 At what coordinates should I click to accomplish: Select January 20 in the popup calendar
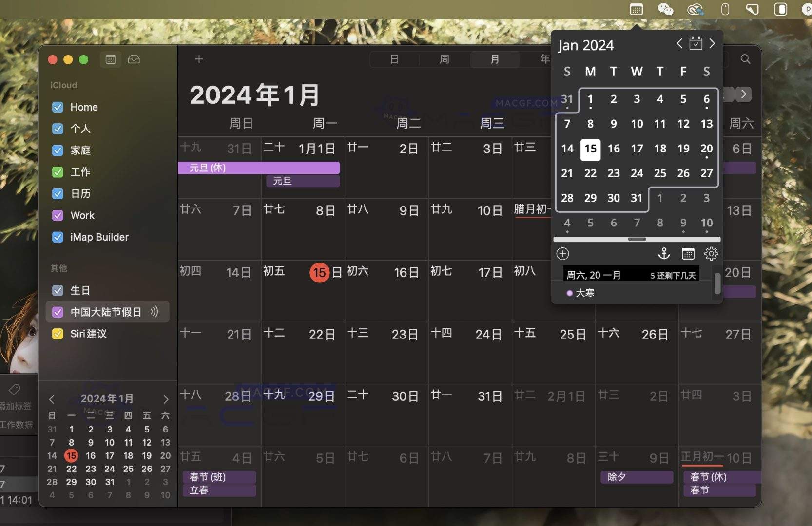pyautogui.click(x=707, y=149)
